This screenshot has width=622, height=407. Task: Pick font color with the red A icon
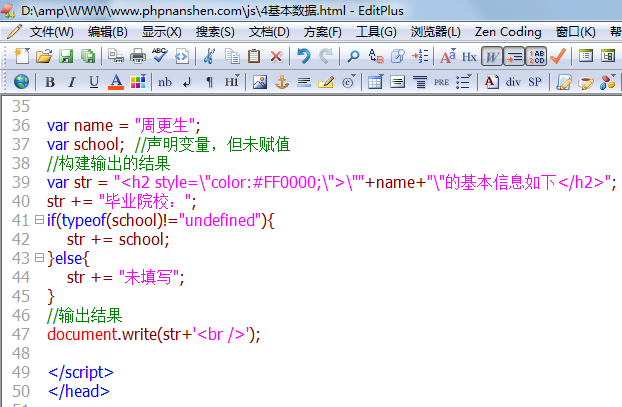[x=116, y=82]
